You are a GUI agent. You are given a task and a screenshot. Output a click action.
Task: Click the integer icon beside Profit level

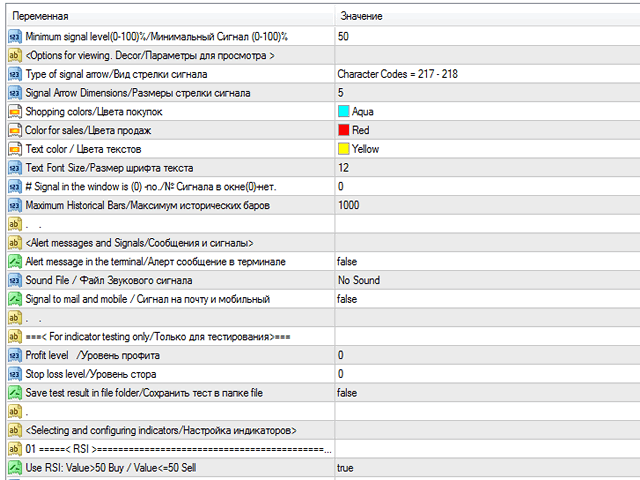point(15,356)
